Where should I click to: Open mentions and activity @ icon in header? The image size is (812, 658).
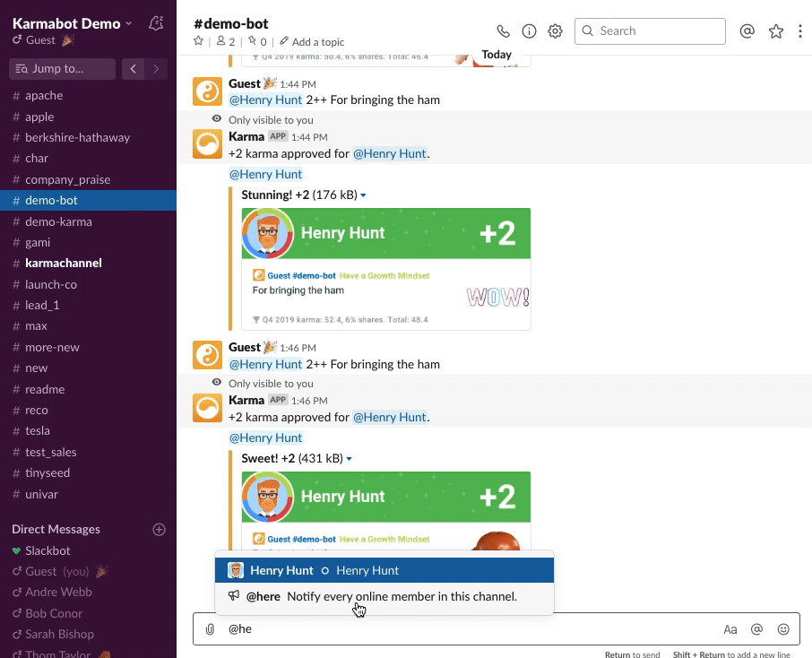pyautogui.click(x=747, y=31)
